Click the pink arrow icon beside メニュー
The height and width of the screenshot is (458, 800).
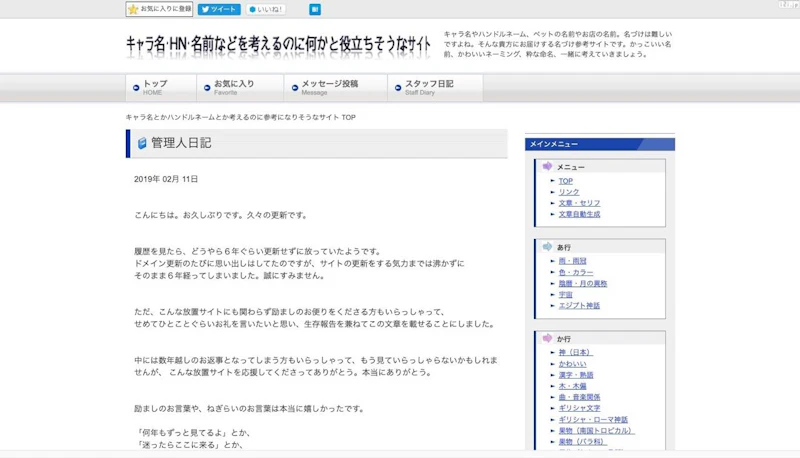point(547,166)
